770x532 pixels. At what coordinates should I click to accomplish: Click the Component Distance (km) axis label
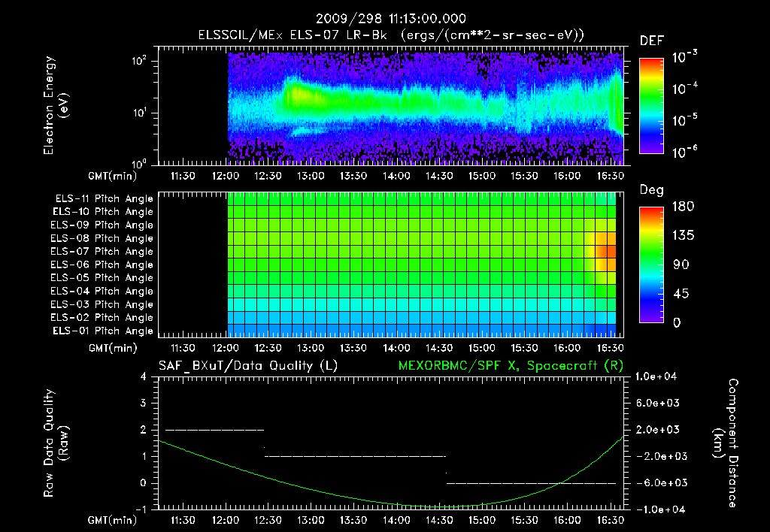pos(726,443)
